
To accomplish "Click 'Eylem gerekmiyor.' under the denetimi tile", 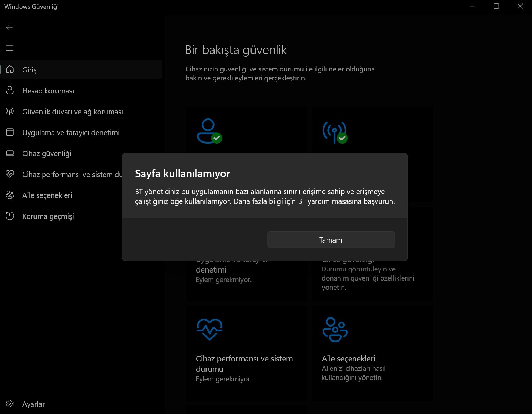I will (x=224, y=279).
